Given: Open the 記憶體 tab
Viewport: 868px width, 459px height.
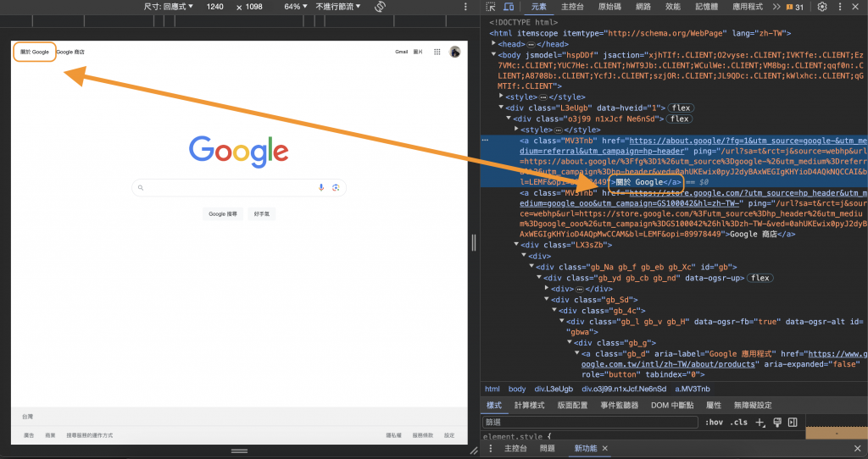Looking at the screenshot, I should (706, 7).
